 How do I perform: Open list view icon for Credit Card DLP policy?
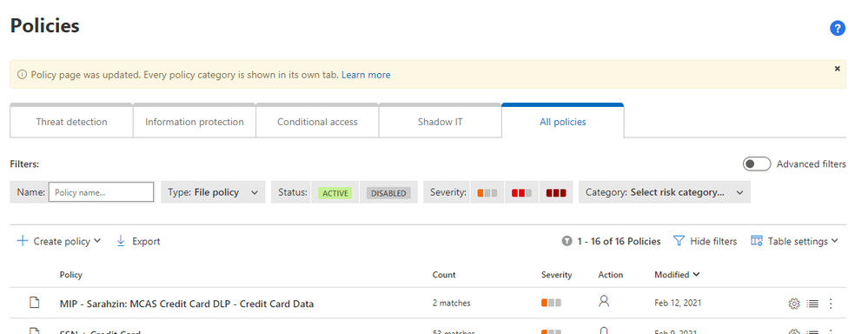pyautogui.click(x=812, y=304)
